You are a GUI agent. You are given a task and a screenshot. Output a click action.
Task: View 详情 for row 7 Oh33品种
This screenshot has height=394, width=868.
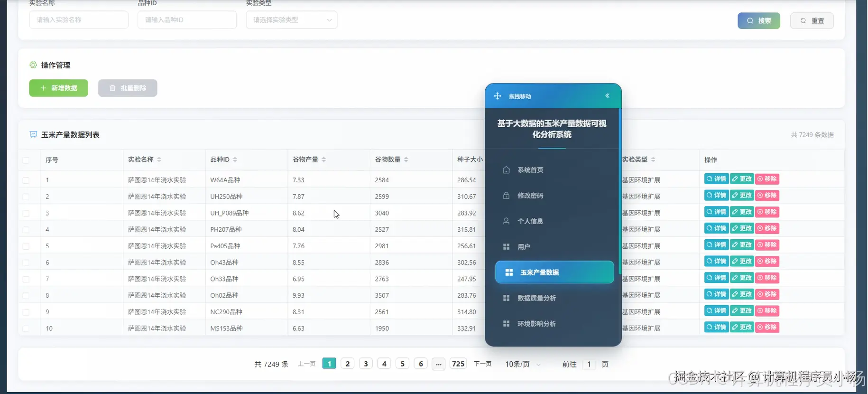tap(716, 278)
